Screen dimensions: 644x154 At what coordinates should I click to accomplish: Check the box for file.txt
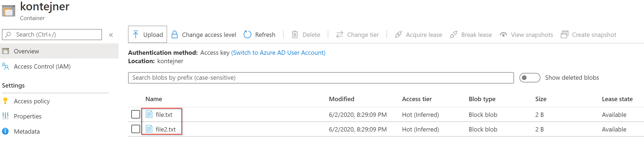pyautogui.click(x=136, y=114)
